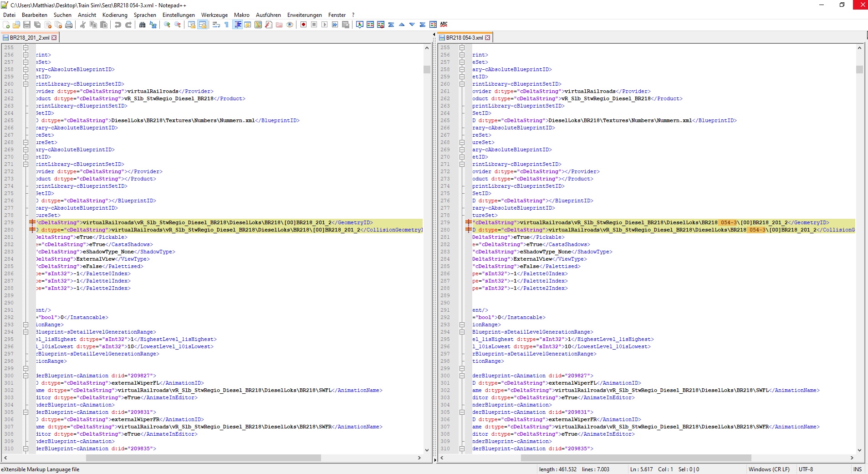Viewport: 868px width, 474px height.
Task: Click the Clear Compare toolbar icon
Action: [381, 25]
